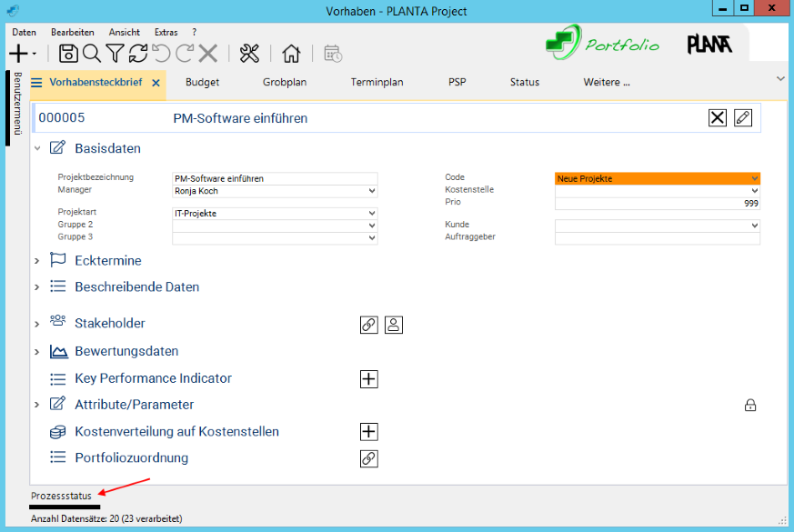Image resolution: width=794 pixels, height=532 pixels.
Task: Switch to the PSP tab
Action: [x=457, y=82]
